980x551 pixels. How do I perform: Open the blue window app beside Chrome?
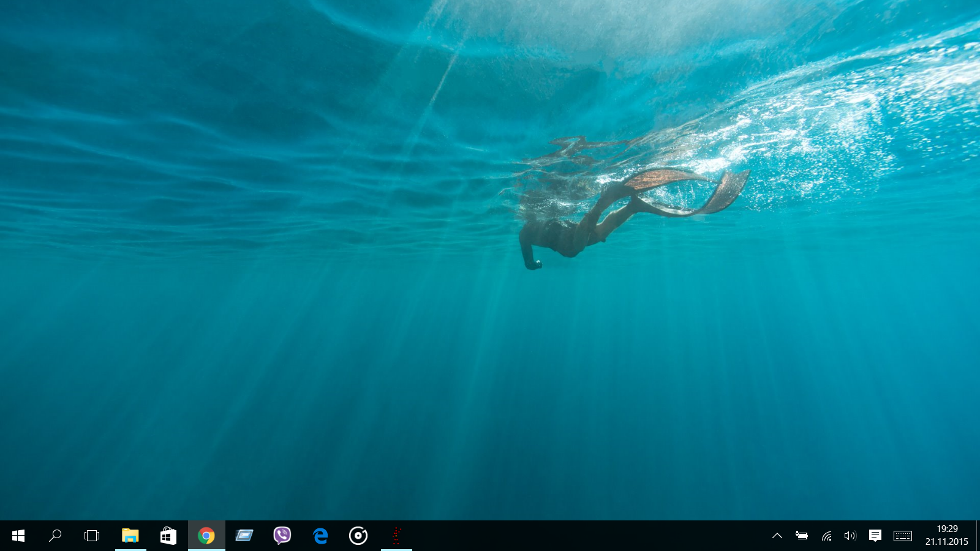pos(244,536)
